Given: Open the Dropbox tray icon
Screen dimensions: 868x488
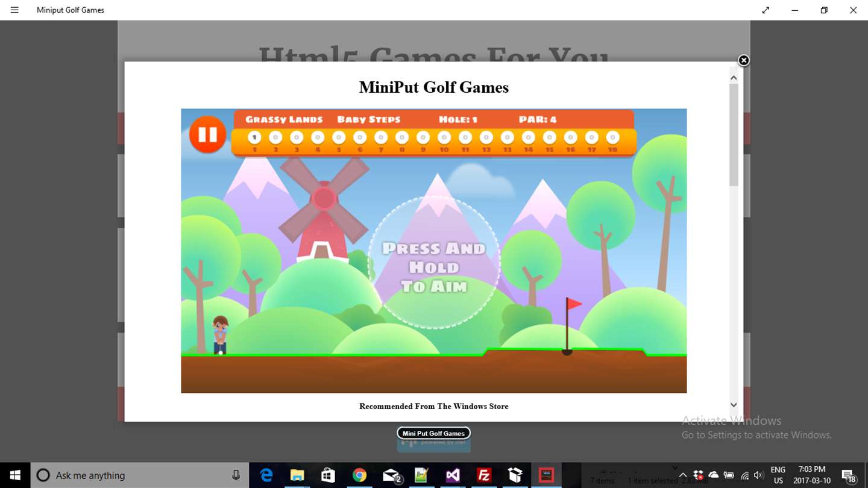Looking at the screenshot, I should pyautogui.click(x=698, y=475).
